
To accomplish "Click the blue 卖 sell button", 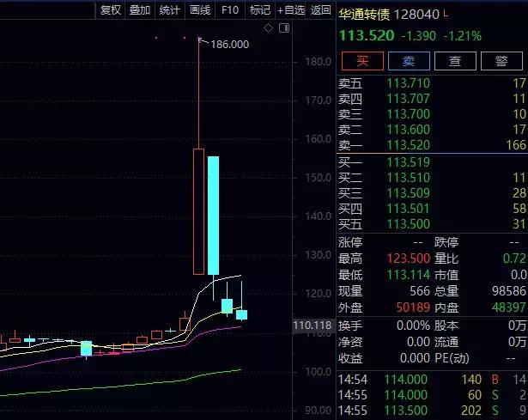I will [x=409, y=61].
